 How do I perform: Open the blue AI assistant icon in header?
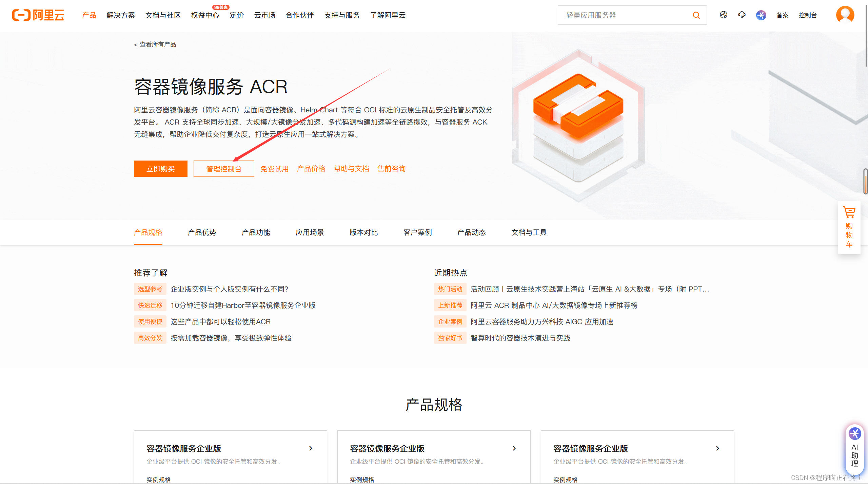tap(761, 15)
